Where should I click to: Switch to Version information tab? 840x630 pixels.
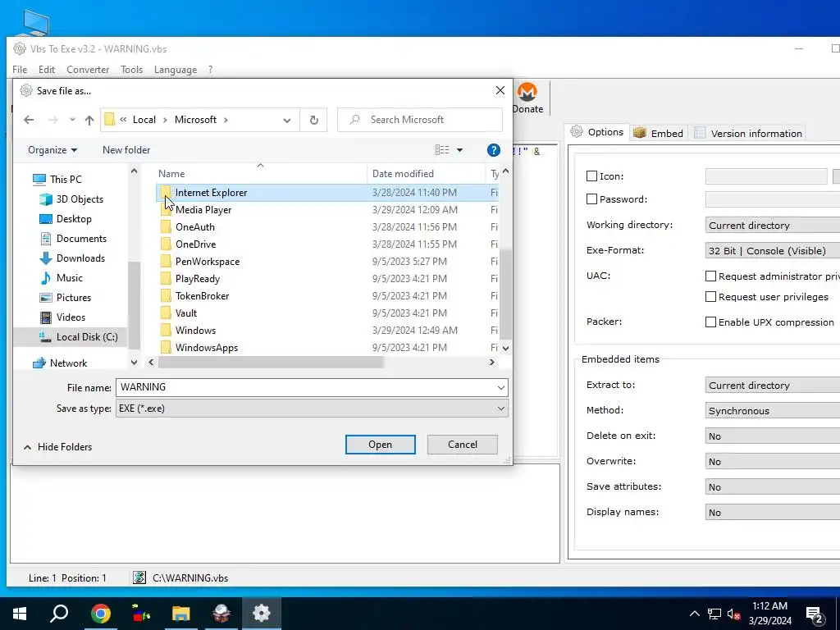coord(749,134)
